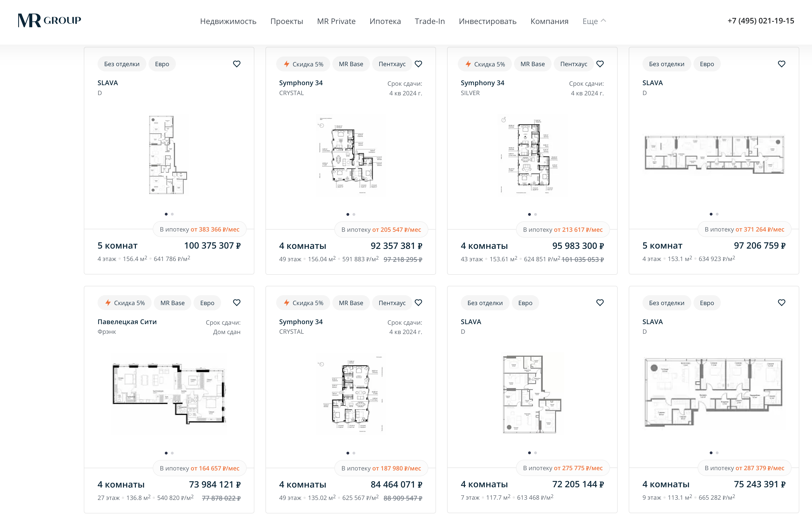Select the 95 983 300 ₽ price
This screenshot has width=812, height=522.
click(578, 246)
